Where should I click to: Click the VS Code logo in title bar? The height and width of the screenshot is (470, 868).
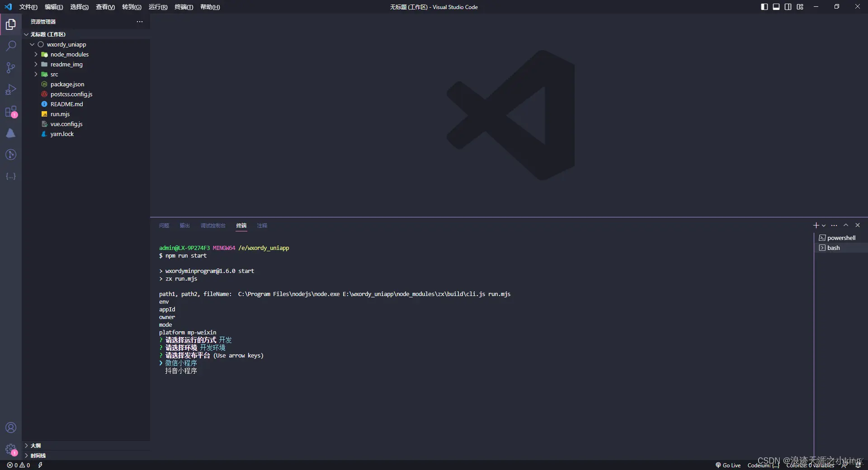8,7
